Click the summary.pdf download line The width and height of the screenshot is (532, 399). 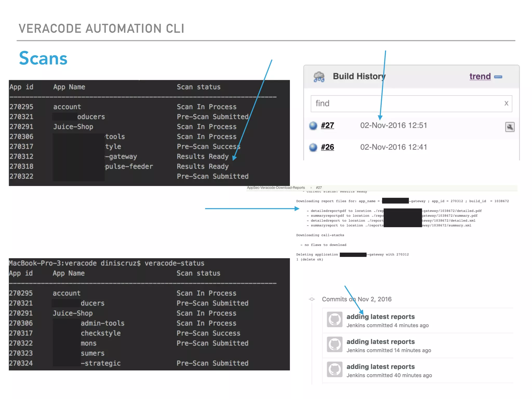[x=392, y=216]
